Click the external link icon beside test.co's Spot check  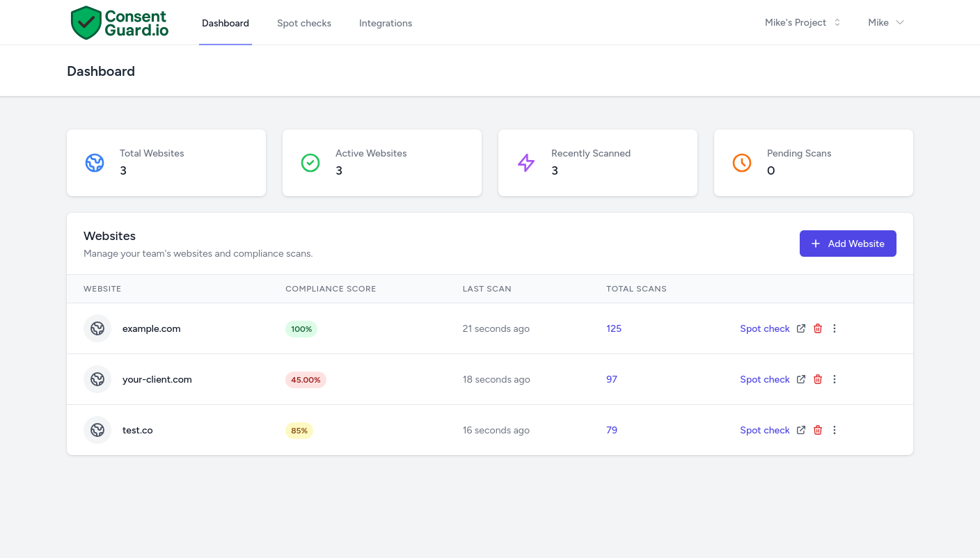(800, 429)
